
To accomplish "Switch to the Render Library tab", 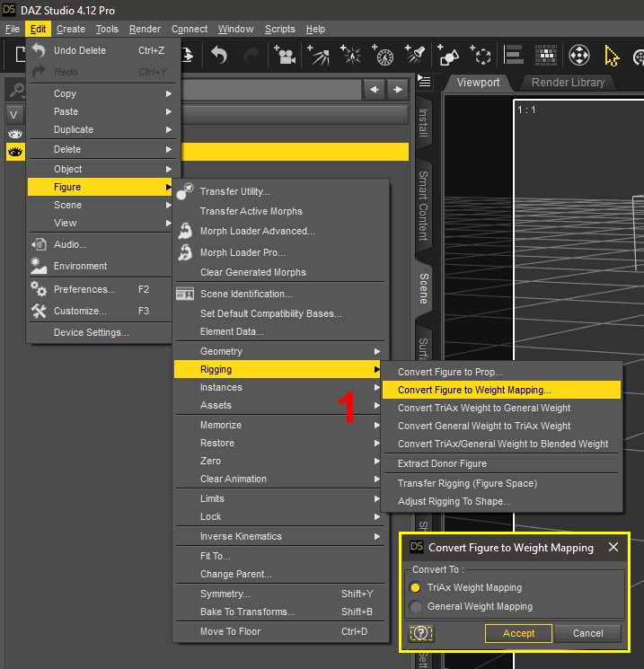I will (x=568, y=83).
